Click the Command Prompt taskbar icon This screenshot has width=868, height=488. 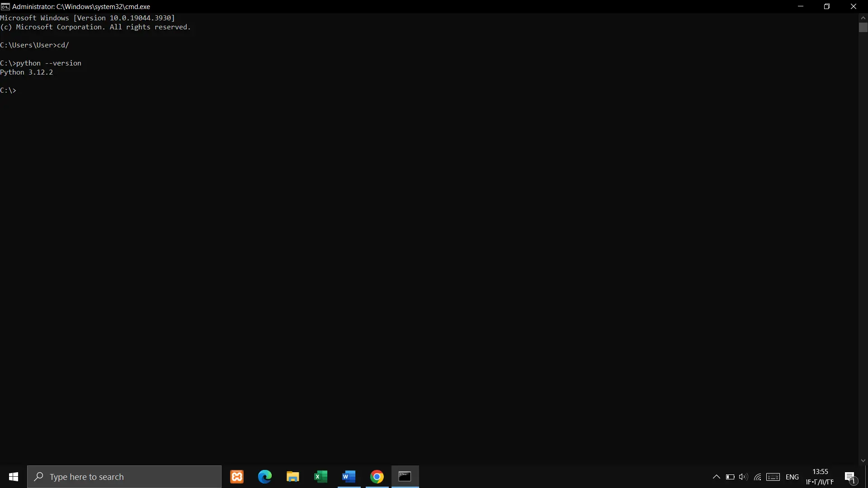(405, 477)
